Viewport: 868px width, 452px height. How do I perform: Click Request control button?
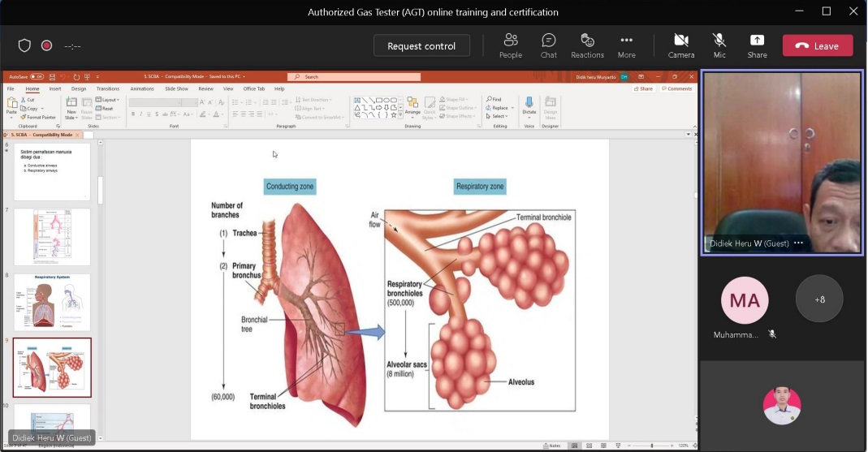pos(421,46)
